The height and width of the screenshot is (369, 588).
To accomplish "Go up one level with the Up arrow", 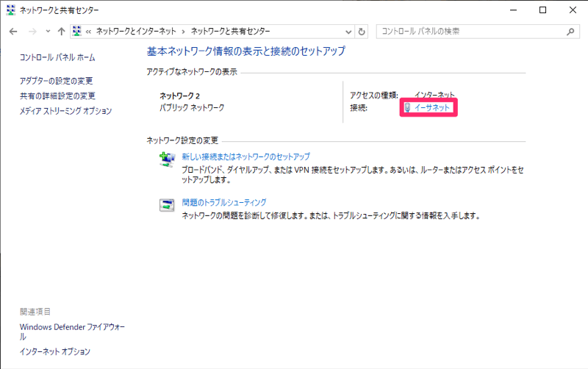I will point(61,32).
